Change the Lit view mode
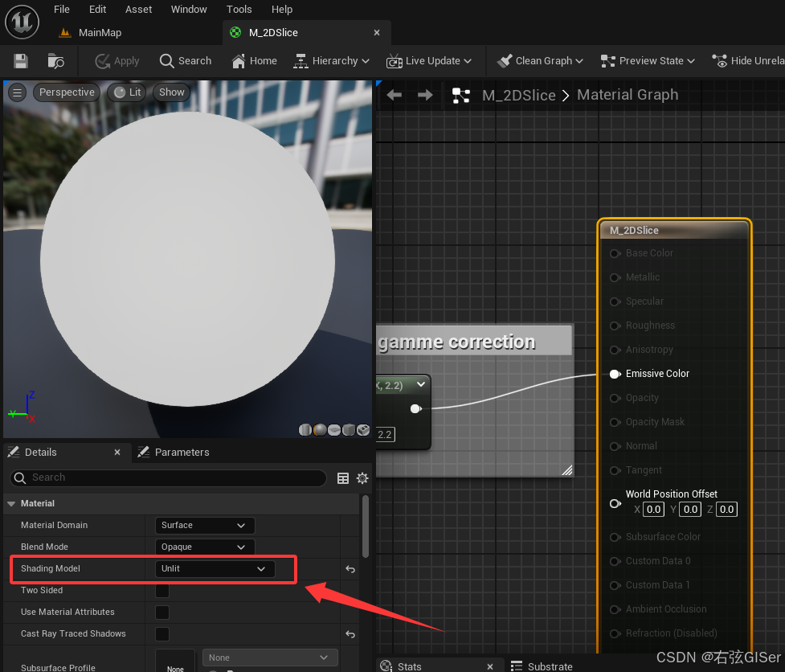The image size is (785, 672). 127,92
